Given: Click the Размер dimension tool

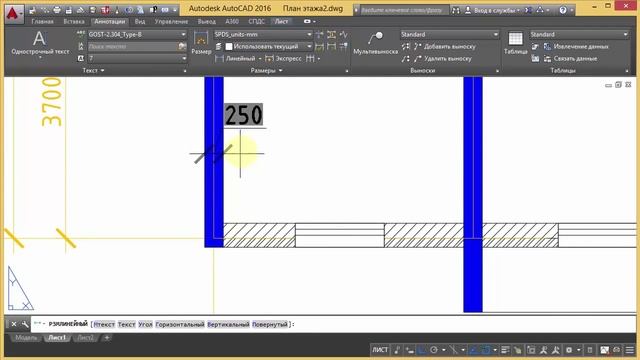Looking at the screenshot, I should pyautogui.click(x=201, y=43).
